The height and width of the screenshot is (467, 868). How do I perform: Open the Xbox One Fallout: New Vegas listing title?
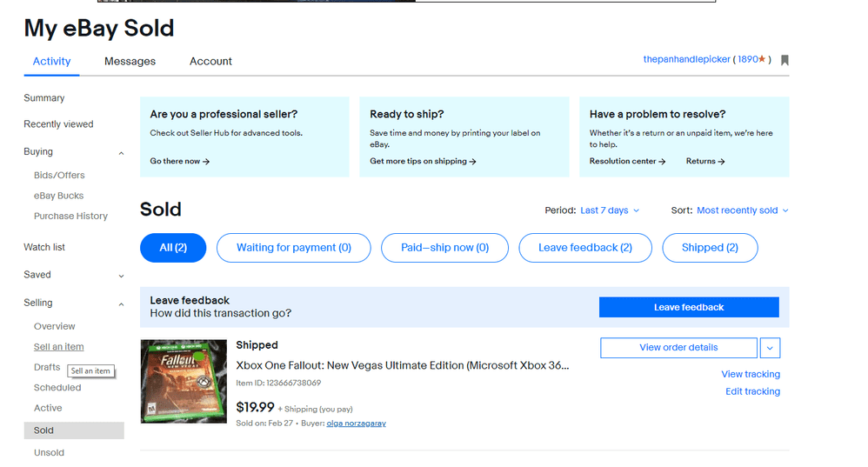(x=403, y=365)
